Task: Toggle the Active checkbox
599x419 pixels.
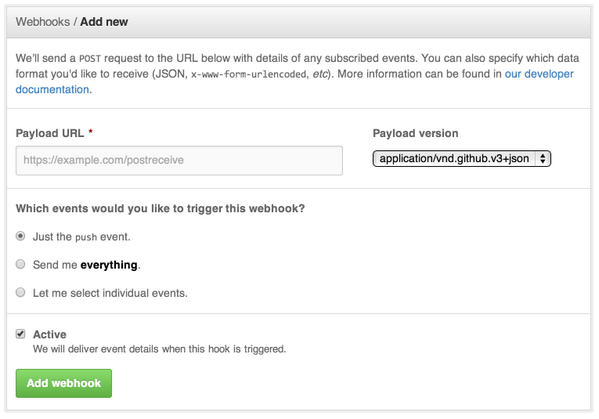Action: point(21,334)
